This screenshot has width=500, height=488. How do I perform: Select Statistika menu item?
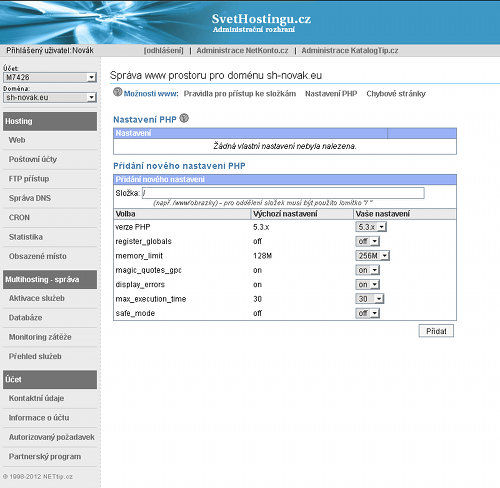(x=26, y=237)
